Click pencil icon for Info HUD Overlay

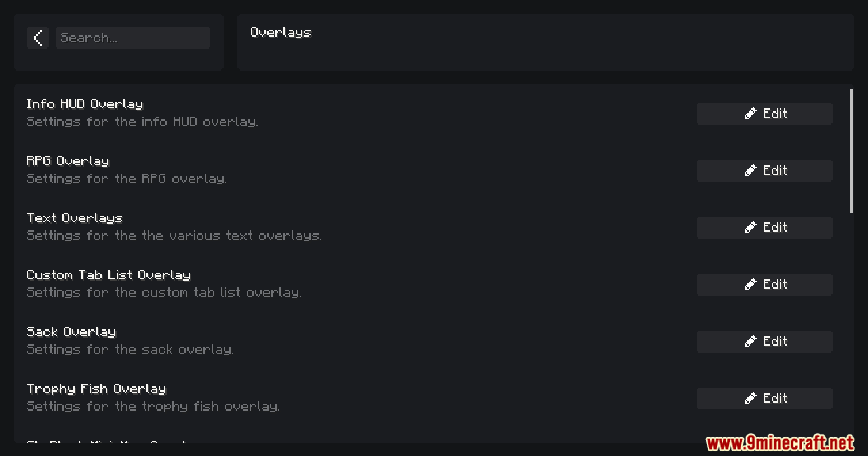(750, 113)
